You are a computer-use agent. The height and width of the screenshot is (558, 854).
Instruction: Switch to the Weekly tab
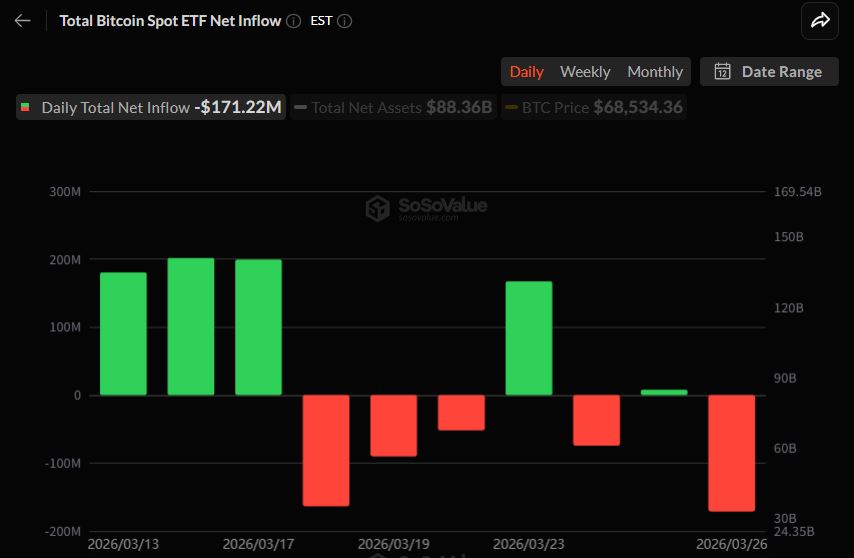coord(585,72)
